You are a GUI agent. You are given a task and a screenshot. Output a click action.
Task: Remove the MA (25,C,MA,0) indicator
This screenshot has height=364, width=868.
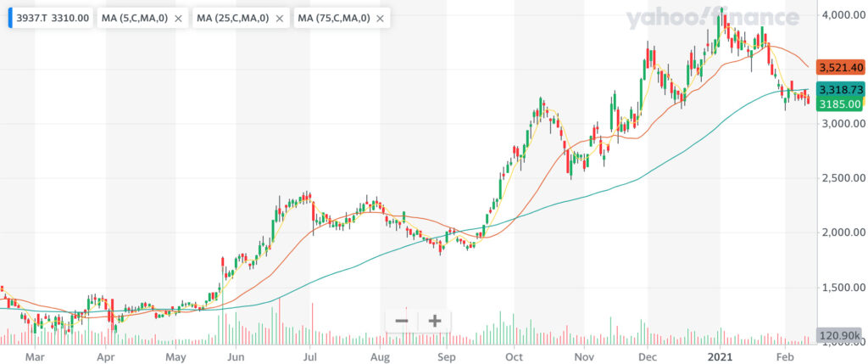[x=280, y=19]
